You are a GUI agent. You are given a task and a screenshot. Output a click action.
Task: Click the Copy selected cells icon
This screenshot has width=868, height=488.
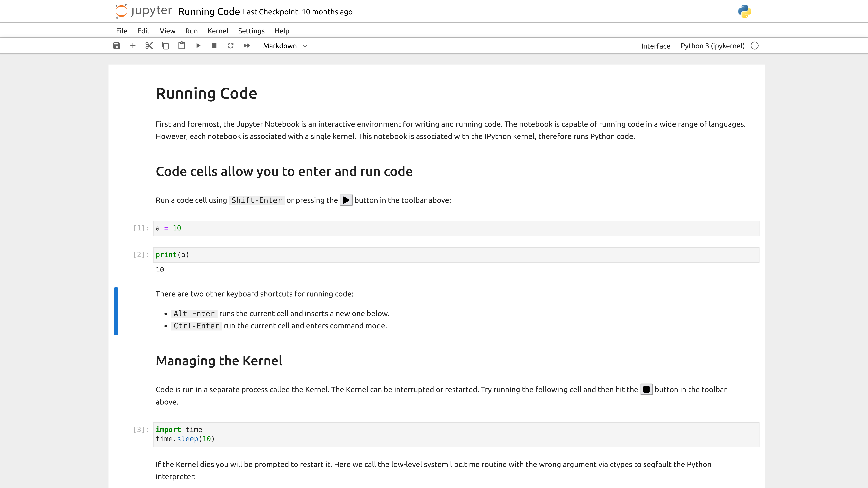pyautogui.click(x=165, y=46)
